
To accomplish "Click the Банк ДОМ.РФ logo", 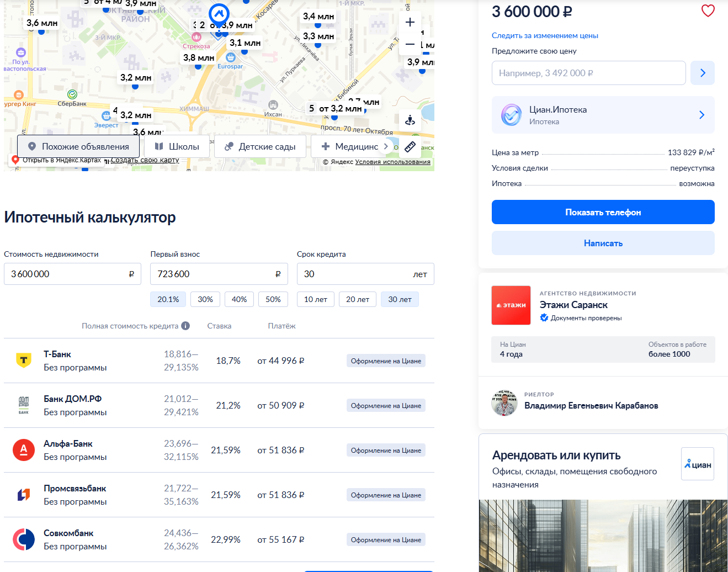I will pyautogui.click(x=24, y=405).
